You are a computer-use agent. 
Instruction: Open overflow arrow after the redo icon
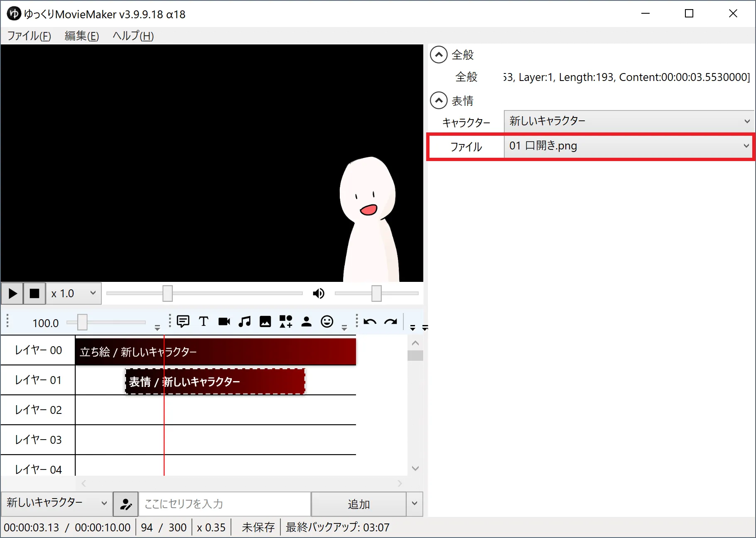(412, 328)
